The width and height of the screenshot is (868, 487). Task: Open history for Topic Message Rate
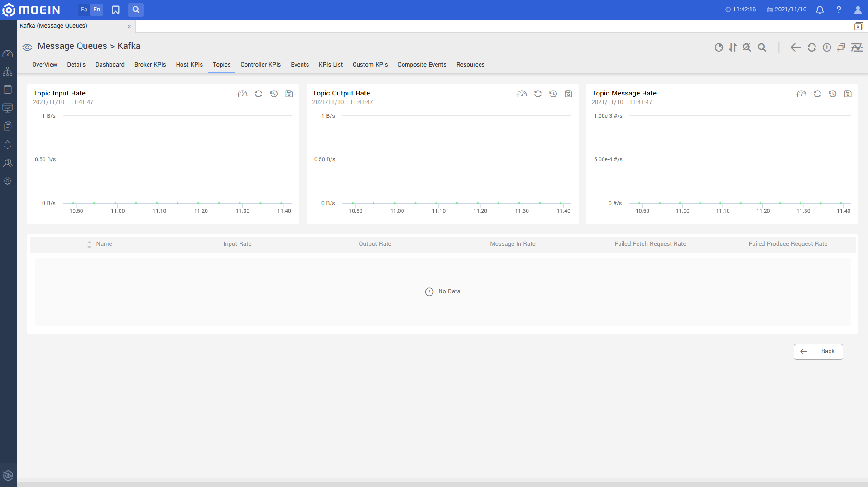[x=833, y=94]
